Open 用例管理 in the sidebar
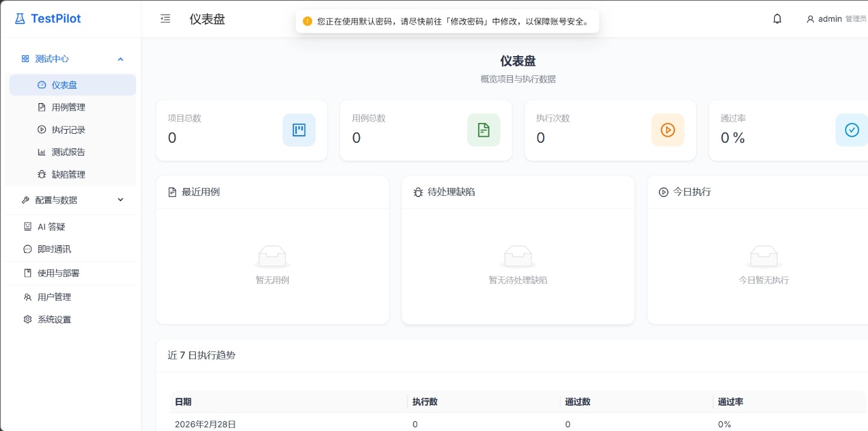 point(72,107)
